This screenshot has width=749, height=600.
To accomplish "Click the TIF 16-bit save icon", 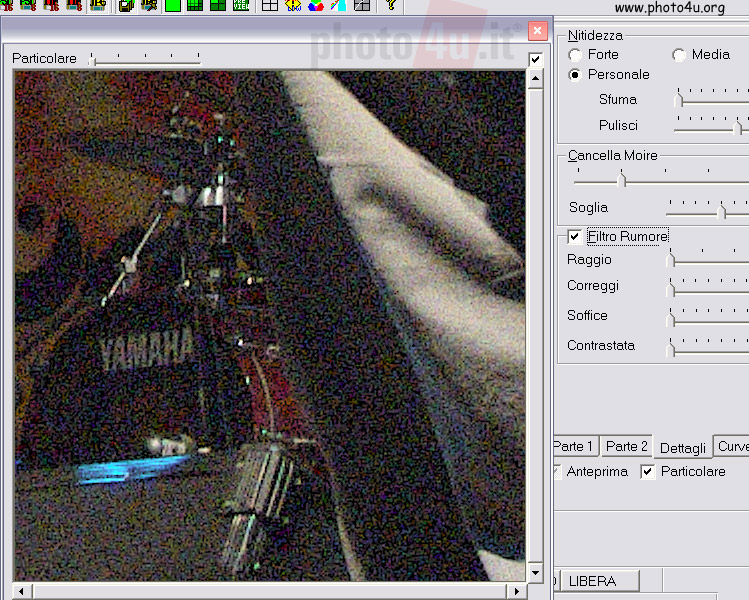I will click(x=52, y=5).
